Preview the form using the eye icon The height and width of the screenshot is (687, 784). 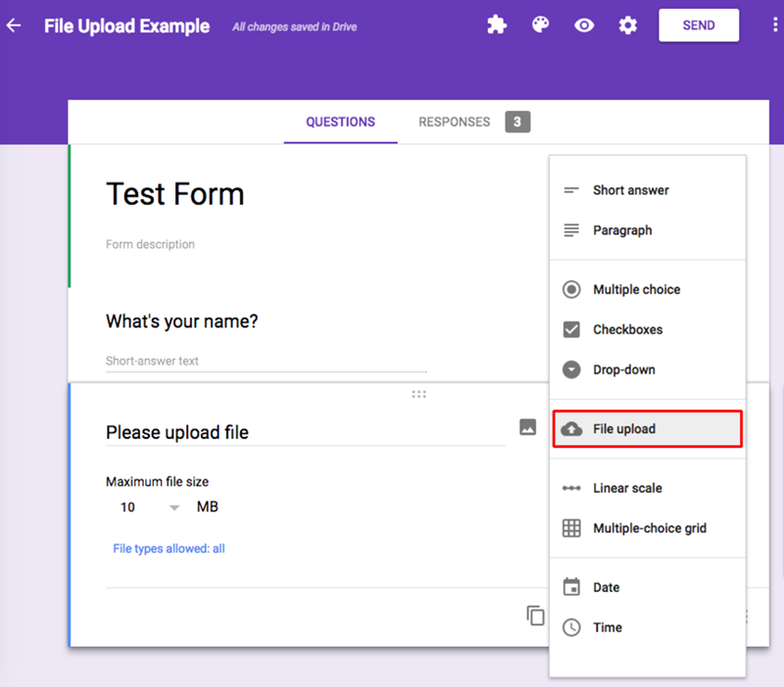(584, 25)
